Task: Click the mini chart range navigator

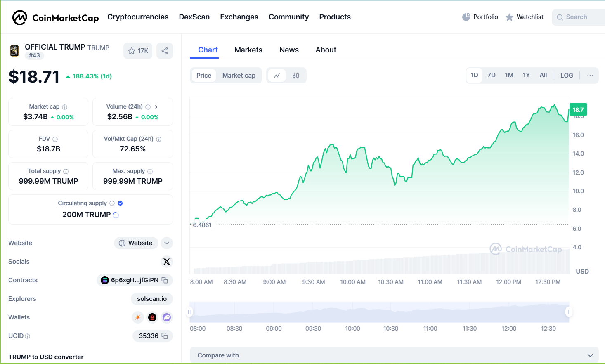Action: [379, 312]
